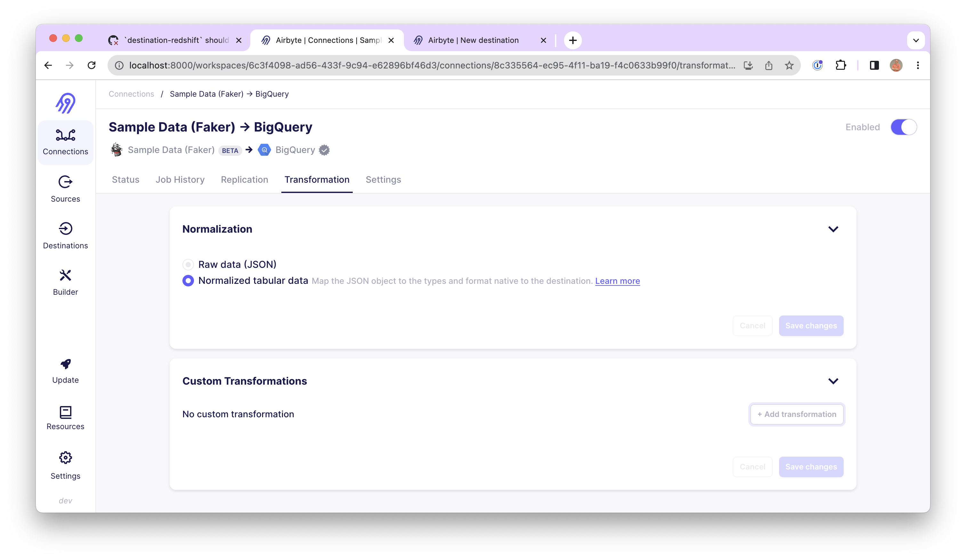Switch to the Job History tab

coord(180,180)
